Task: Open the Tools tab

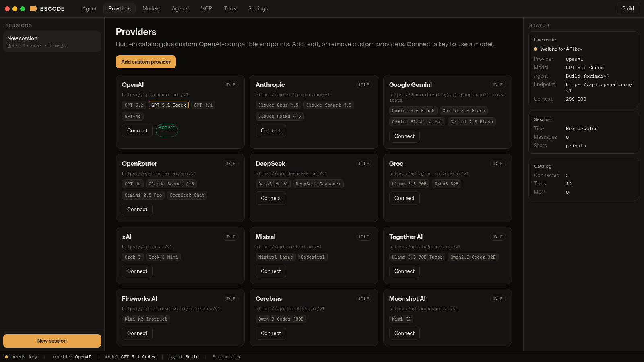Action: (x=230, y=8)
